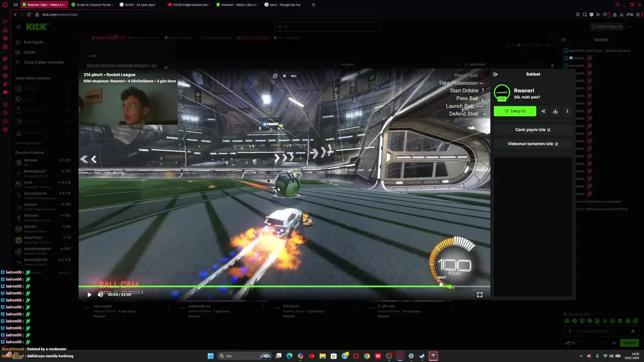This screenshot has height=362, width=644.
Task: Open the Kick hamburger menu
Action: pos(18,27)
